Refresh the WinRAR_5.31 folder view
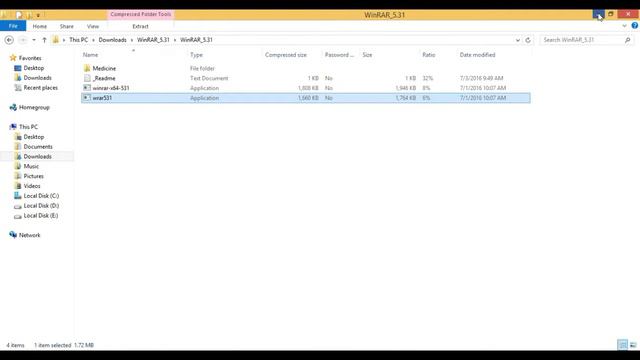 pyautogui.click(x=528, y=40)
